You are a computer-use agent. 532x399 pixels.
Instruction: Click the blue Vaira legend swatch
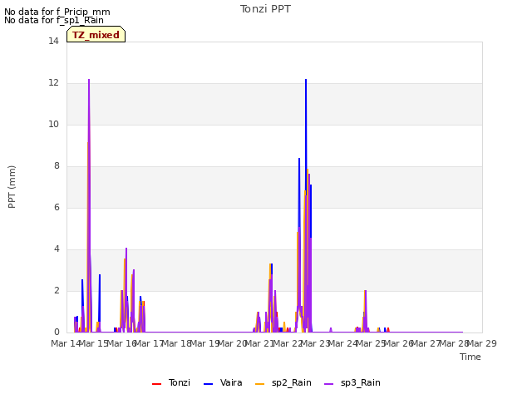point(209,384)
